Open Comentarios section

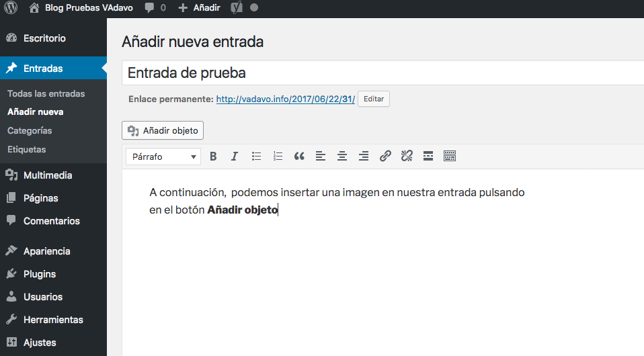pyautogui.click(x=51, y=221)
